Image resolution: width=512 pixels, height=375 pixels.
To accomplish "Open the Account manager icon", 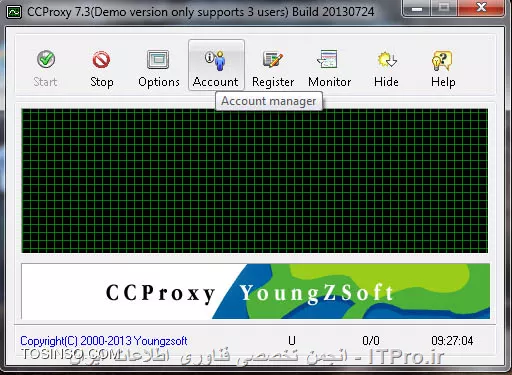I will tap(215, 60).
